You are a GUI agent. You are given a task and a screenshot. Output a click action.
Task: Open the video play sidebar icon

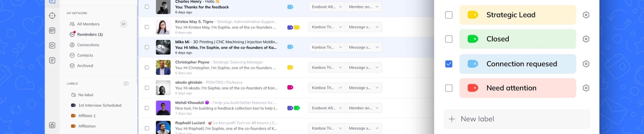tap(52, 46)
